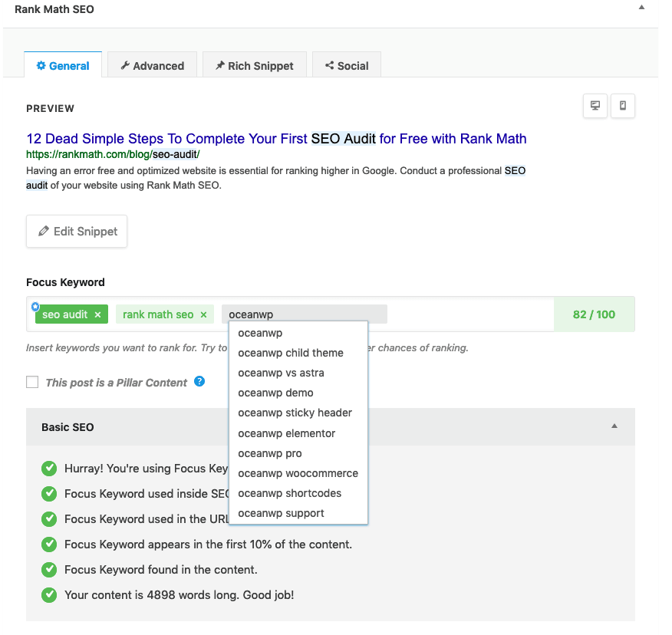Screen dimensions: 672x635
Task: View the 82 / 100 SEO score
Action: click(594, 314)
